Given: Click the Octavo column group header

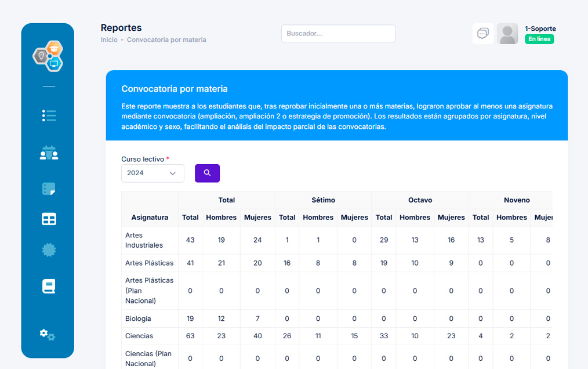Looking at the screenshot, I should (420, 200).
